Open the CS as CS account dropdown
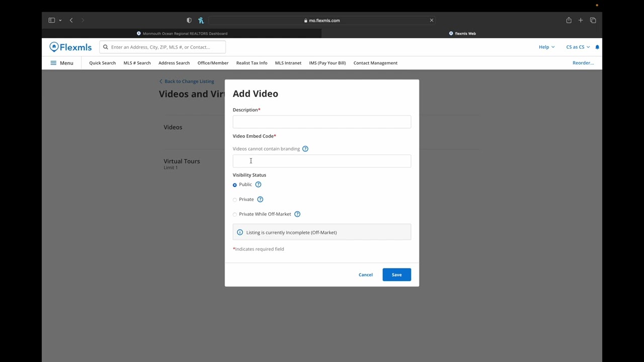This screenshot has width=644, height=362. click(x=578, y=47)
